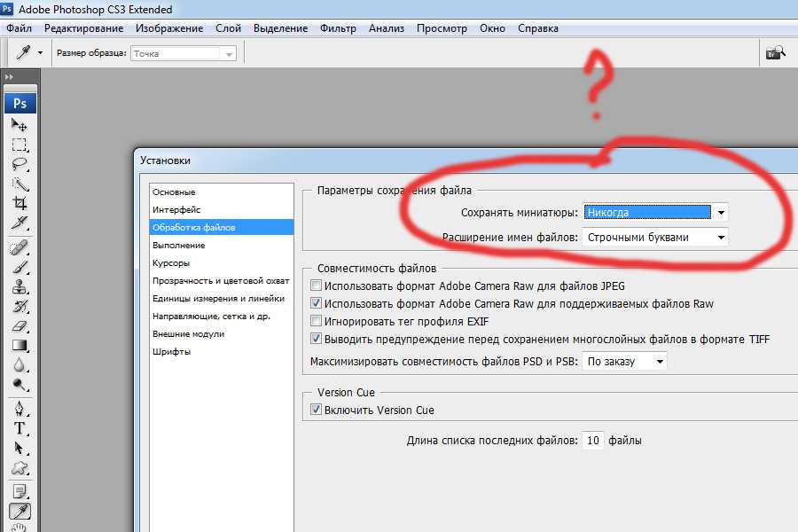798x532 pixels.
Task: Click the Установки dialog title bar
Action: click(x=465, y=160)
